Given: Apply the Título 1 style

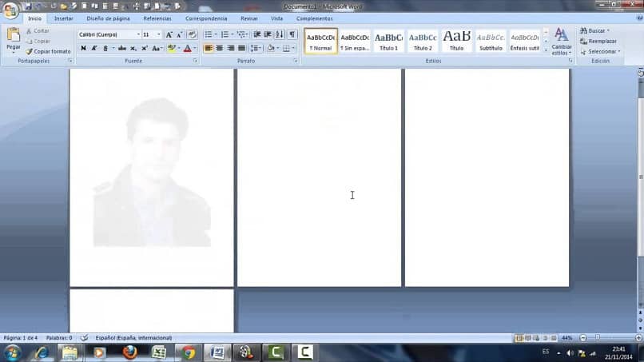Looking at the screenshot, I should [x=388, y=40].
